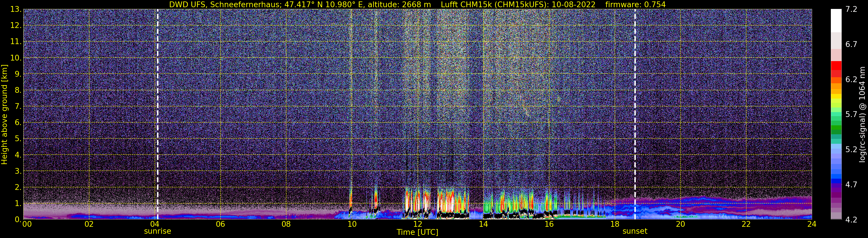The width and height of the screenshot is (868, 238).
Task: Click the 'sunset' label below the axis
Action: point(635,231)
